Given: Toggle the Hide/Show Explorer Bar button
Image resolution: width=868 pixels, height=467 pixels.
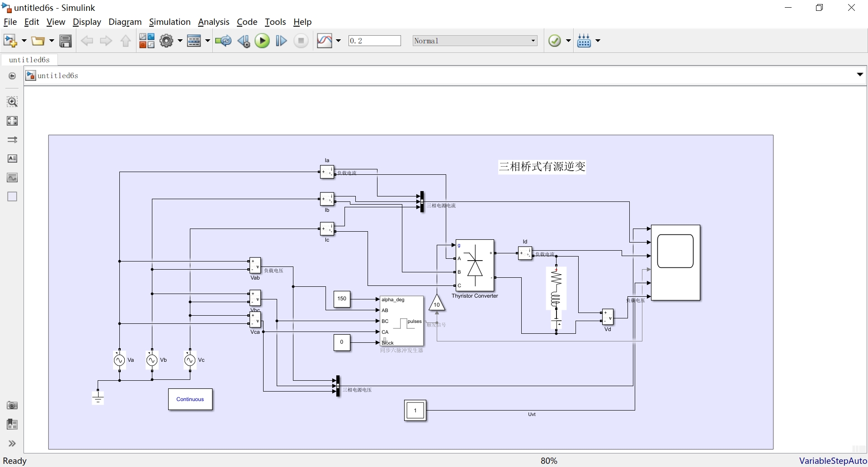Looking at the screenshot, I should coord(12,76).
